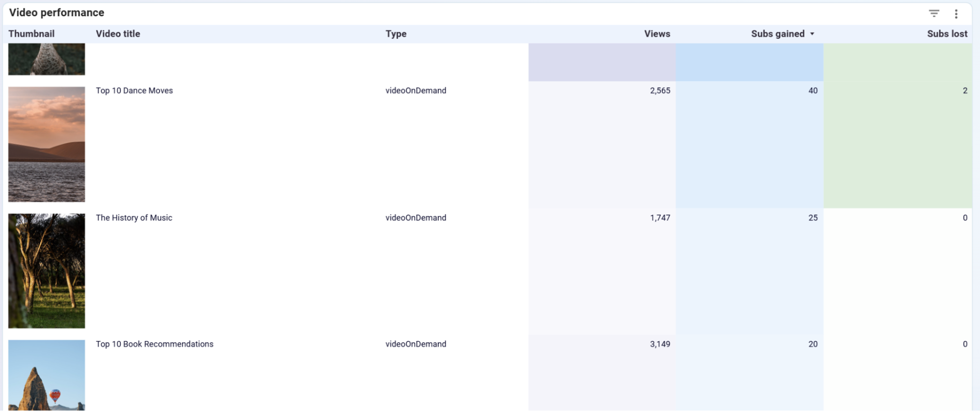Image resolution: width=980 pixels, height=411 pixels.
Task: Click subs lost 0 in History of Music row
Action: coord(965,218)
